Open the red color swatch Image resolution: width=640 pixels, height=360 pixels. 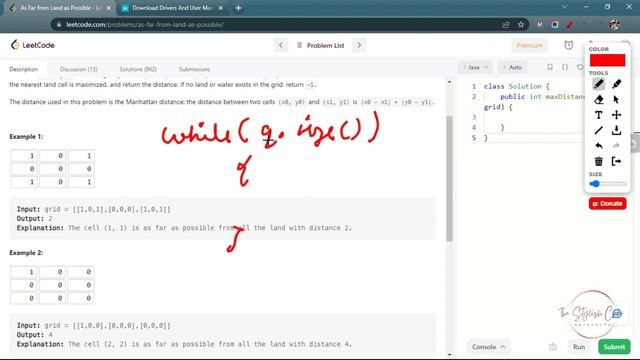(607, 60)
